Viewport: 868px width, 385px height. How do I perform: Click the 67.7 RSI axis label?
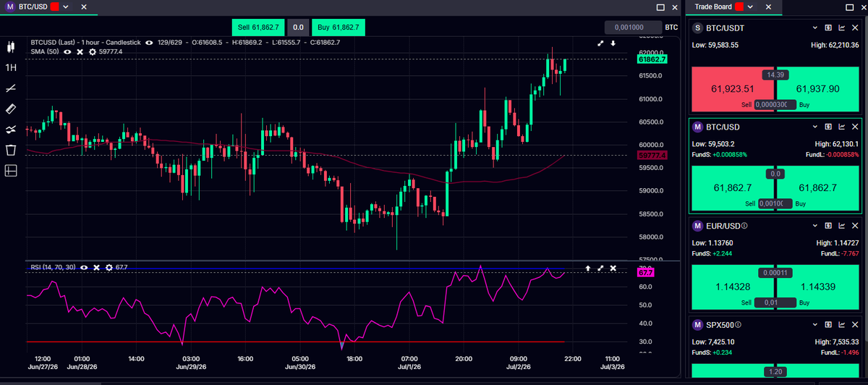(x=645, y=272)
